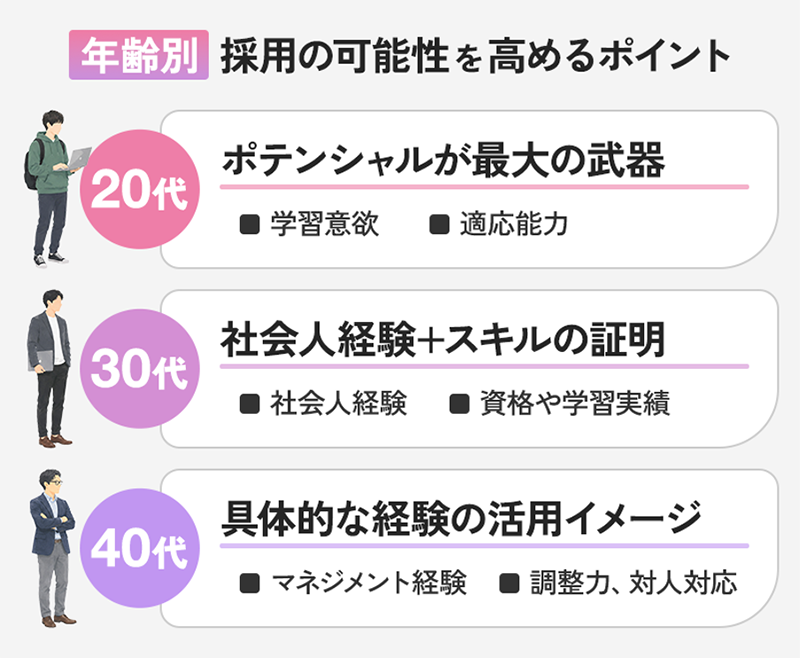Screen dimensions: 800x658
Task: Click the square bullet beside 適応能力
Action: [439, 224]
